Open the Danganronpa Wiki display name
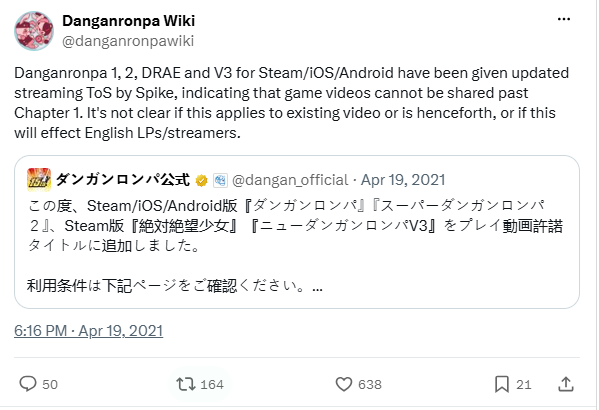The width and height of the screenshot is (599, 410). 128,21
